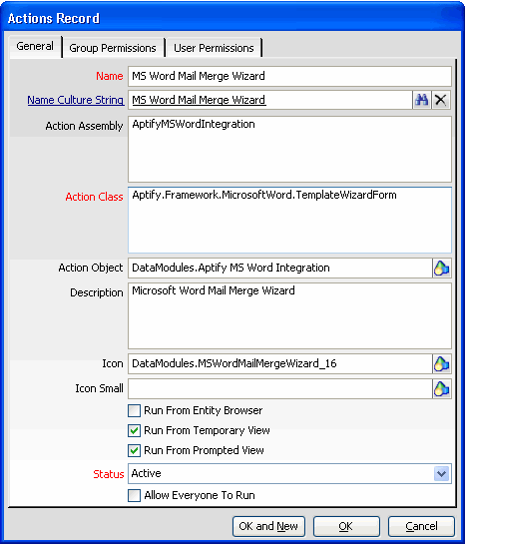The image size is (528, 554).
Task: Click the Action Class label
Action: point(94,197)
